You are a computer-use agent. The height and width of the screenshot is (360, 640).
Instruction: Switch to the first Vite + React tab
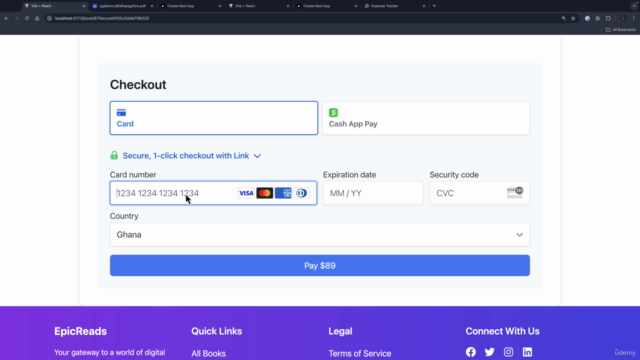coord(55,6)
